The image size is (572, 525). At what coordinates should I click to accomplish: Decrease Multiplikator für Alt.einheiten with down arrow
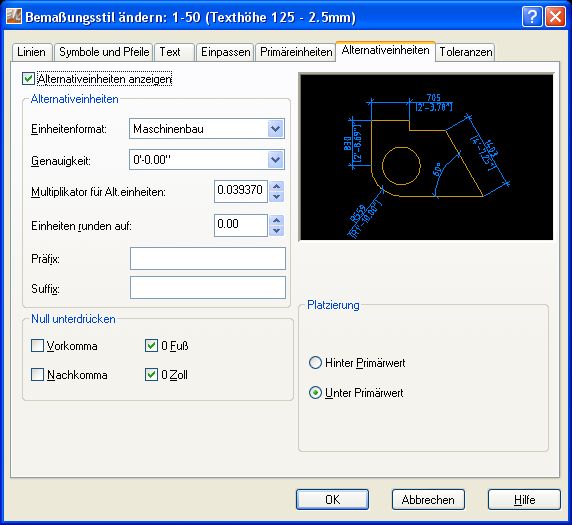pyautogui.click(x=277, y=197)
